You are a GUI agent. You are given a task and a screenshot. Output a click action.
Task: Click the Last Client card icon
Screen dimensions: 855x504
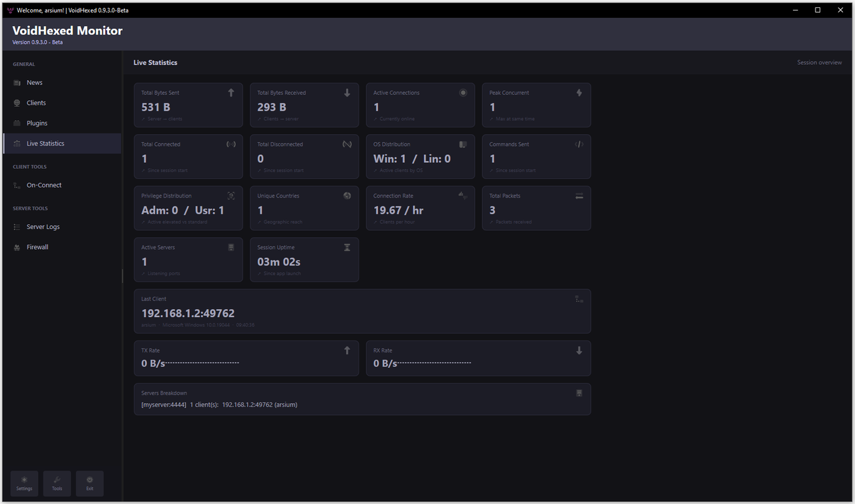(x=579, y=299)
